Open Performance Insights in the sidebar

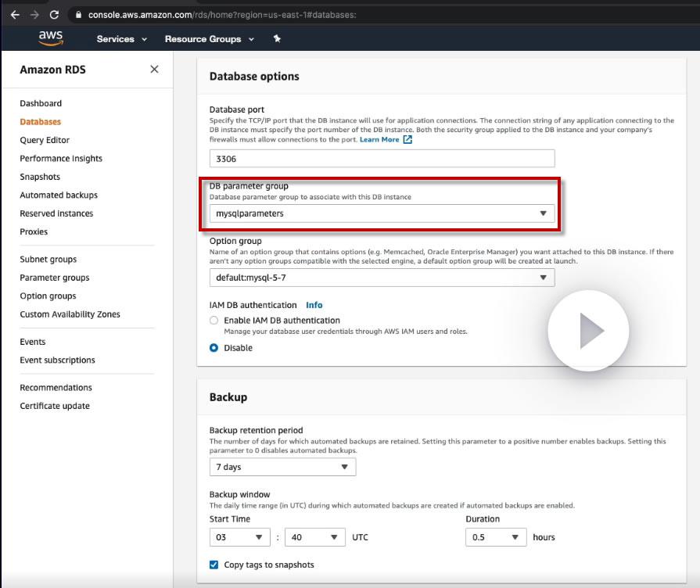point(61,159)
